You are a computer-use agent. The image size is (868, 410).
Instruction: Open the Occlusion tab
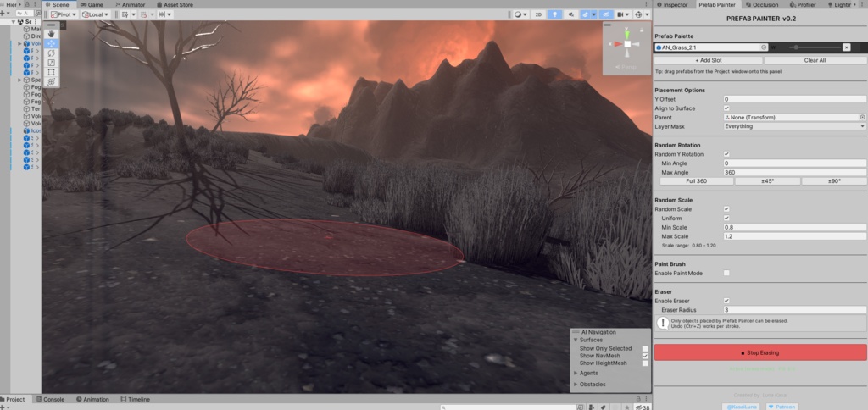762,4
